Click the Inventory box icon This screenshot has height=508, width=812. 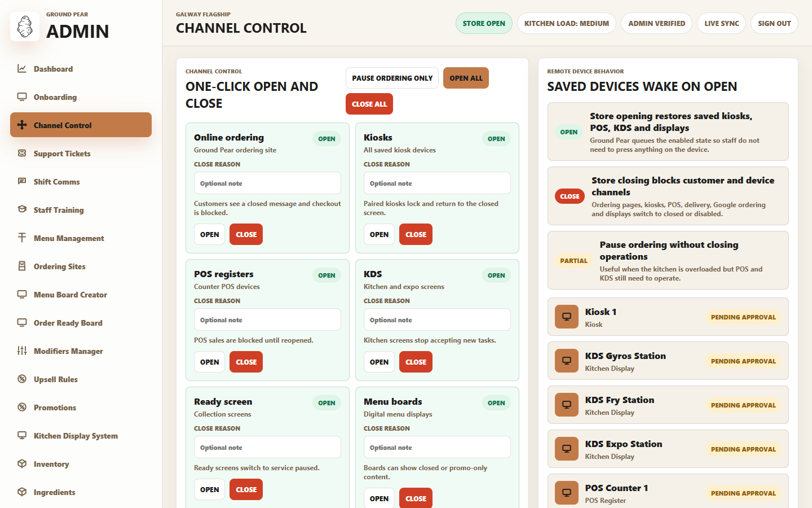pyautogui.click(x=22, y=464)
